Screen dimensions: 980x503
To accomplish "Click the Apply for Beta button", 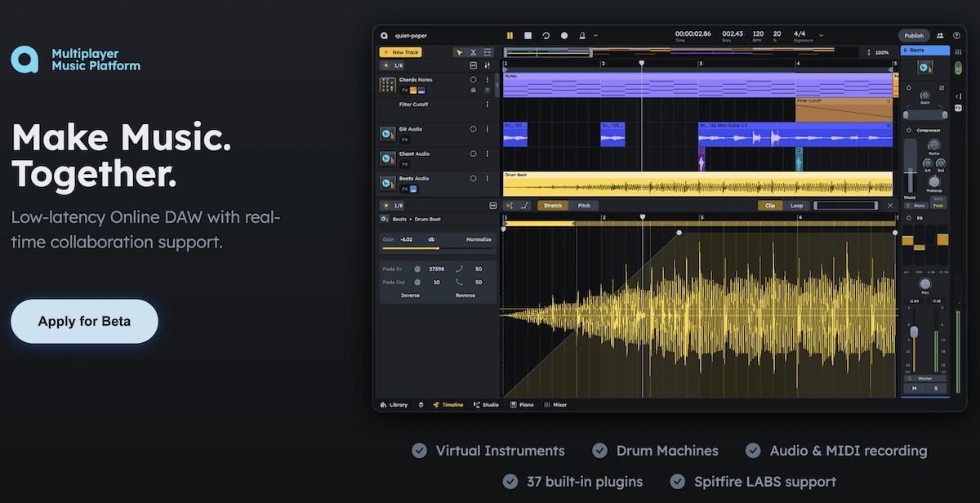I will 83,321.
